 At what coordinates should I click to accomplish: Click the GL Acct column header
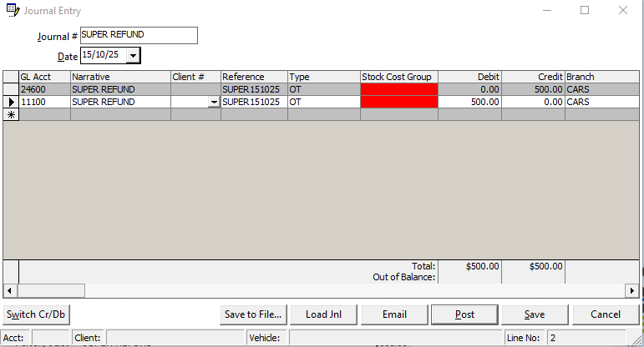[x=45, y=77]
